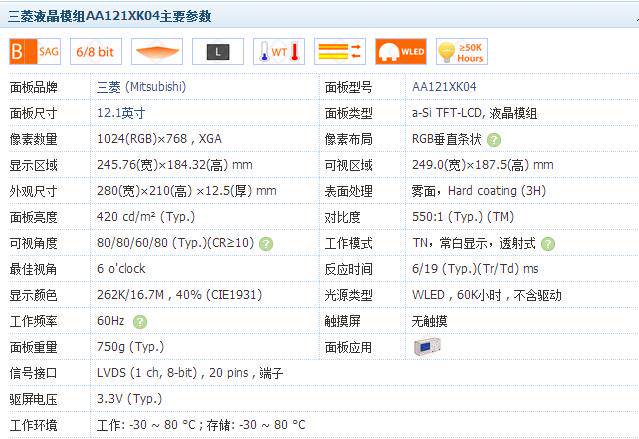639x439 pixels.
Task: Click the 249.0(宽)×187.5(高) mm value
Action: coord(483,165)
